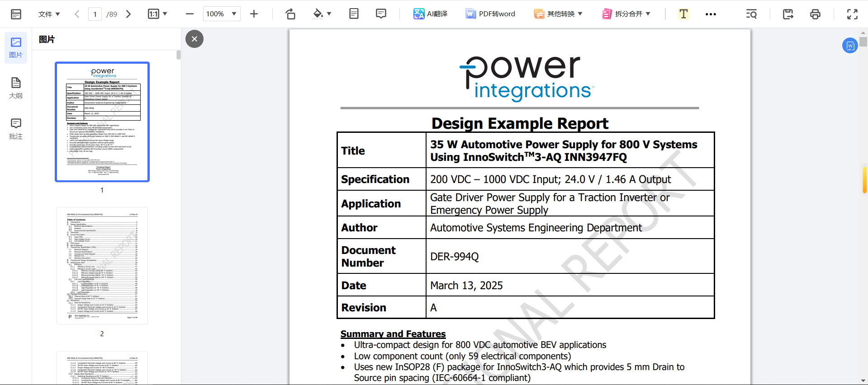The width and height of the screenshot is (868, 385).
Task: Add a comment with annotation icon
Action: click(381, 14)
